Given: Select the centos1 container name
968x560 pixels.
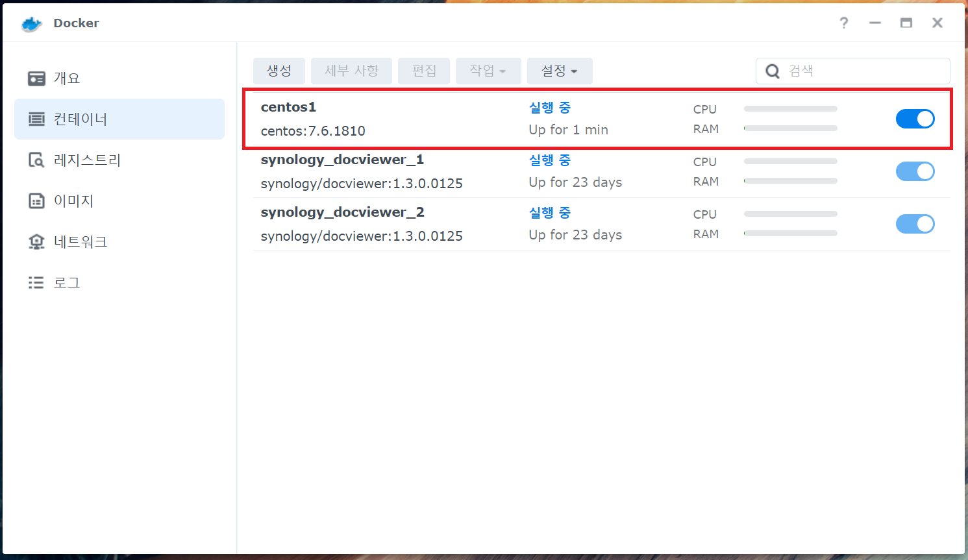Looking at the screenshot, I should (288, 107).
